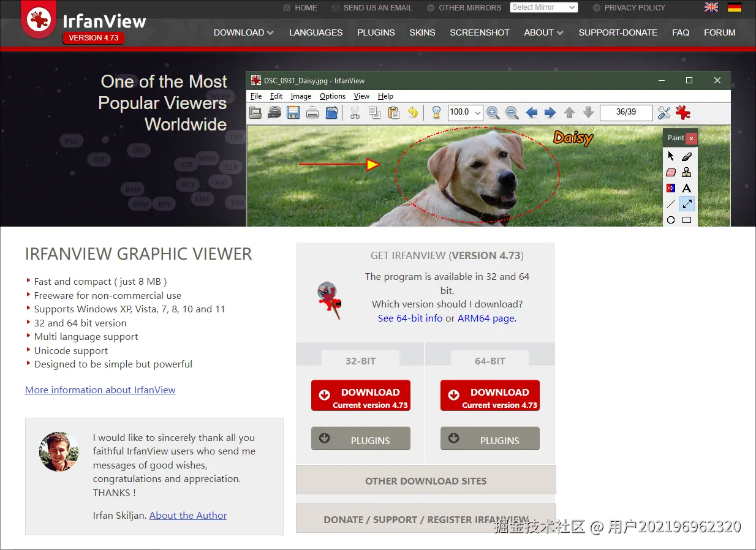Open the SKINS navigation item
This screenshot has height=550, width=756.
coord(423,32)
